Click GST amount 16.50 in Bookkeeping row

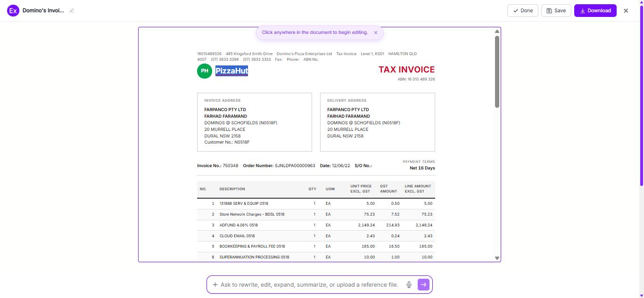point(394,246)
